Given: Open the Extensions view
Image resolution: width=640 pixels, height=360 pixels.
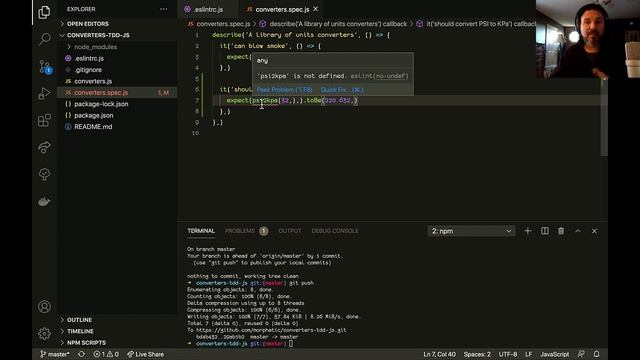Looking at the screenshot, I should (44, 120).
